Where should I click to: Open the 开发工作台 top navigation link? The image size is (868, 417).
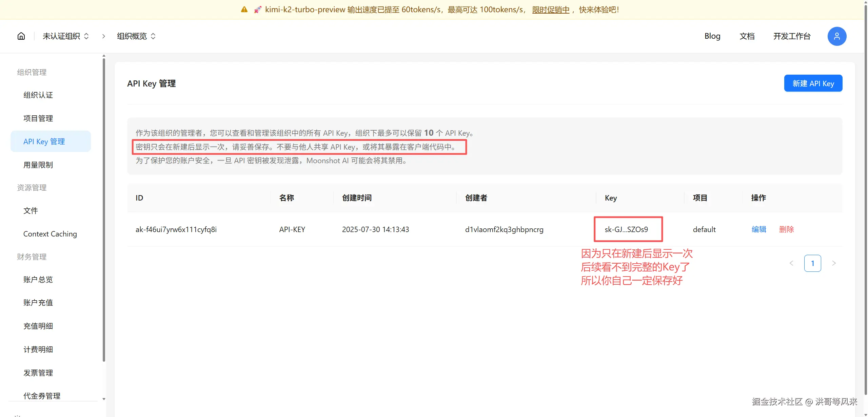[x=792, y=36]
